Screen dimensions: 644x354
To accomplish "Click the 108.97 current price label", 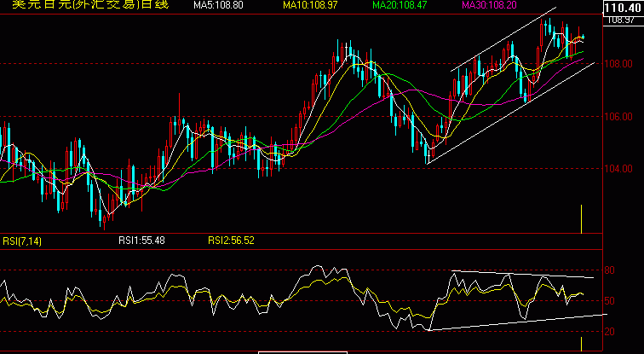I will tap(621, 20).
